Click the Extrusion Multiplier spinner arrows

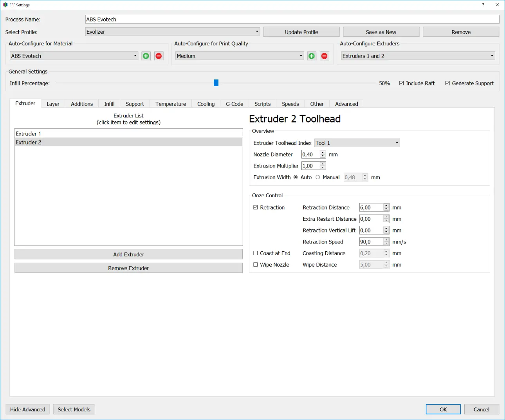323,166
